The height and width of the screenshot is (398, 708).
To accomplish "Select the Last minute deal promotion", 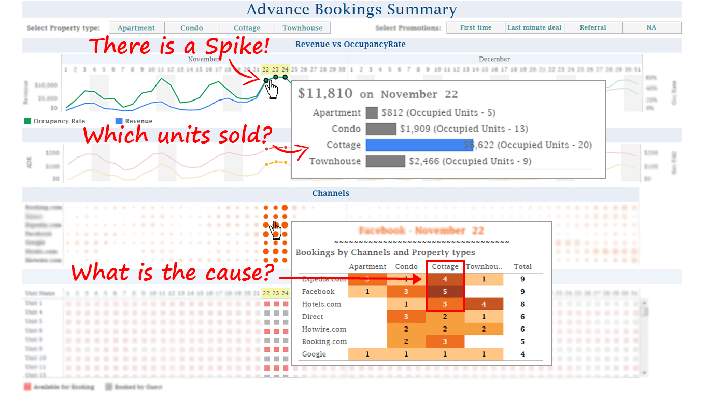I will (x=534, y=28).
